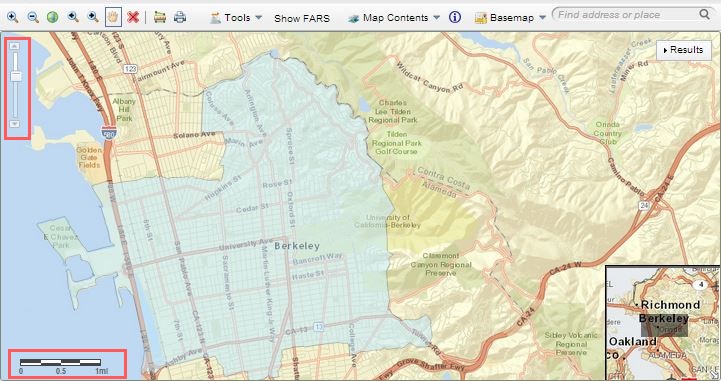The height and width of the screenshot is (381, 721).
Task: Click the search magnifier in address box
Action: 705,14
